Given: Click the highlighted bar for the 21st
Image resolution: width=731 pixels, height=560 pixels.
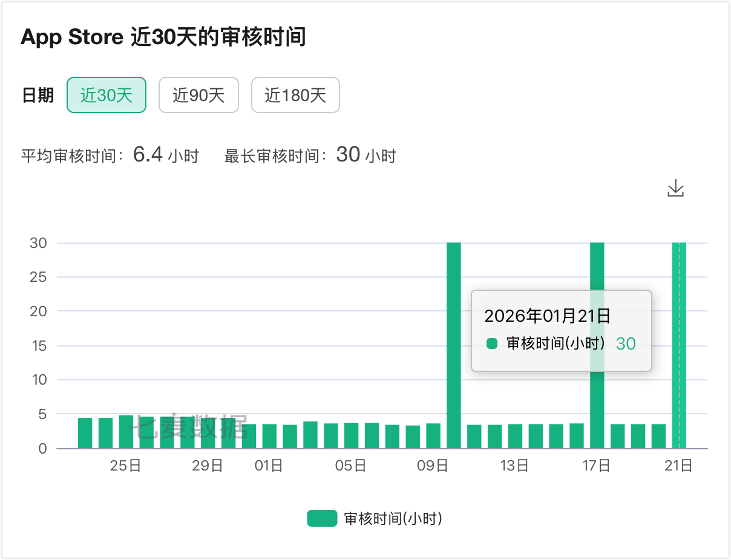Looking at the screenshot, I should [679, 345].
